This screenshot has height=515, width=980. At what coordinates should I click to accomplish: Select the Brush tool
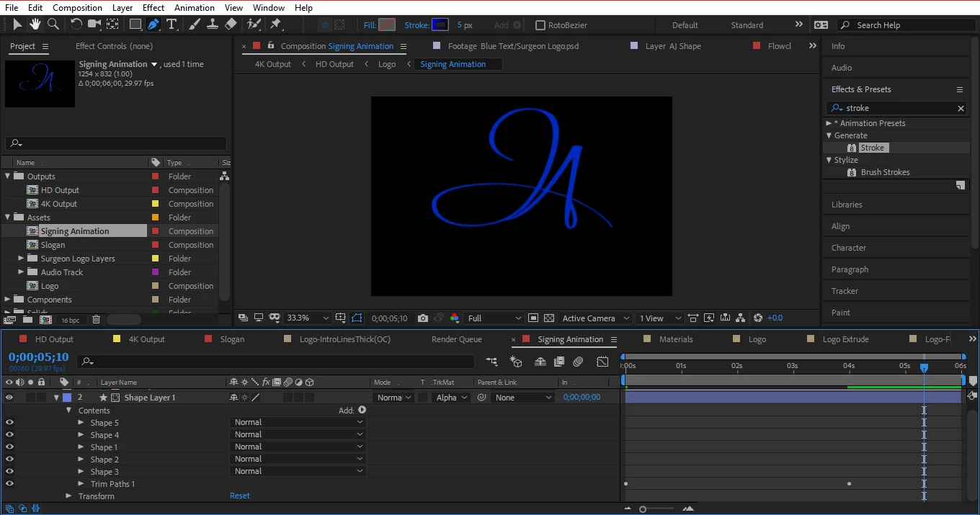tap(195, 24)
